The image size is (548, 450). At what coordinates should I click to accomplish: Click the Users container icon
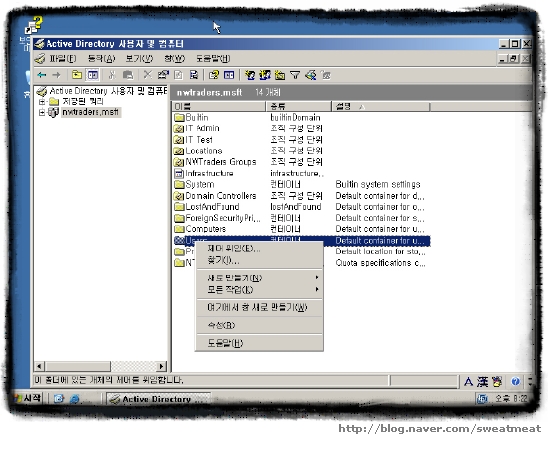pyautogui.click(x=179, y=240)
